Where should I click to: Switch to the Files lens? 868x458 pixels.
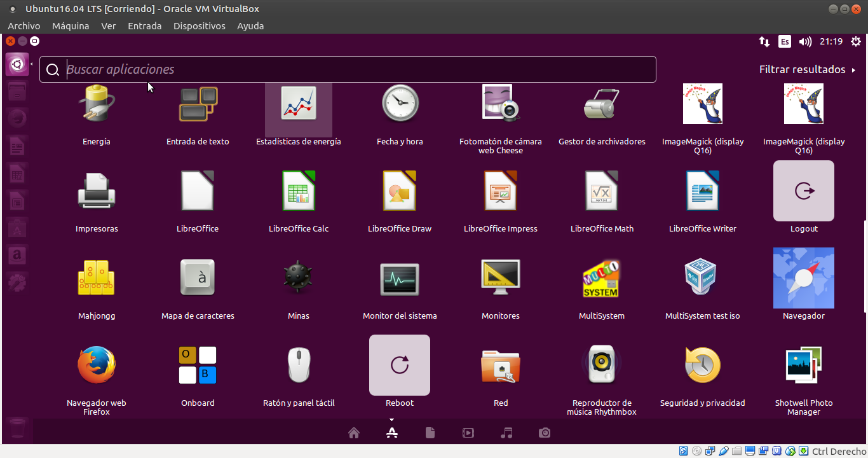pyautogui.click(x=430, y=433)
